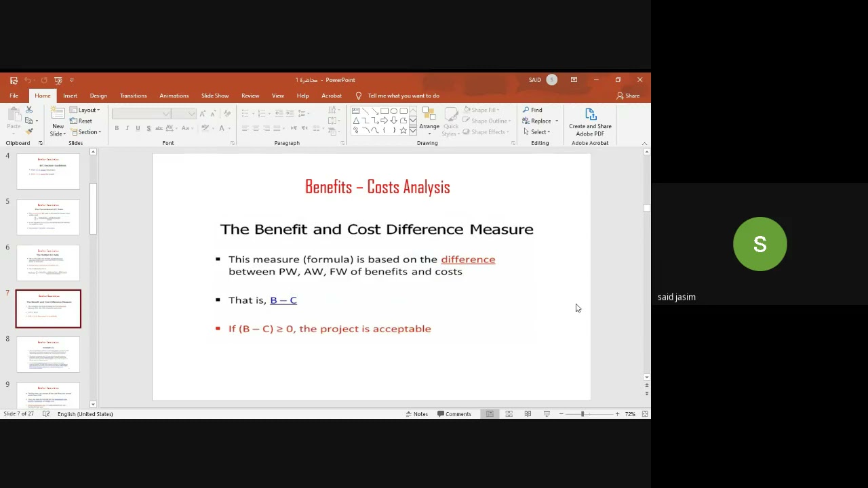Screen dimensions: 868x488
Task: Toggle Underline formatting
Action: (x=138, y=128)
